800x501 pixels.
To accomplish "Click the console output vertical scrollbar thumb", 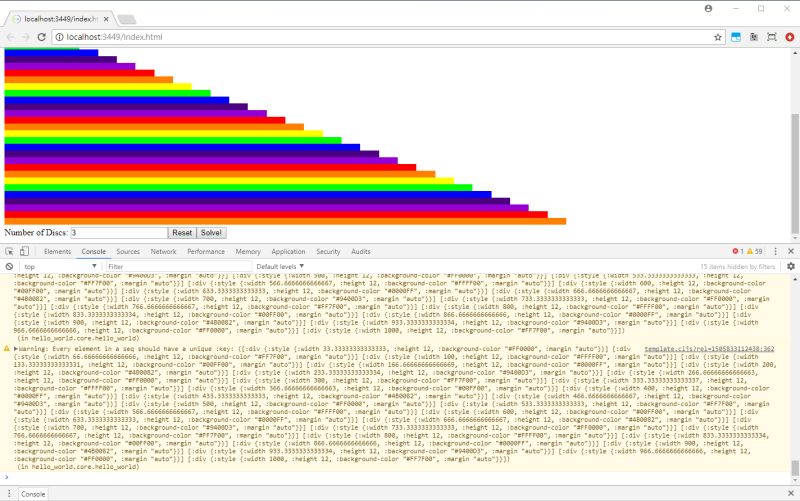I will coord(795,468).
